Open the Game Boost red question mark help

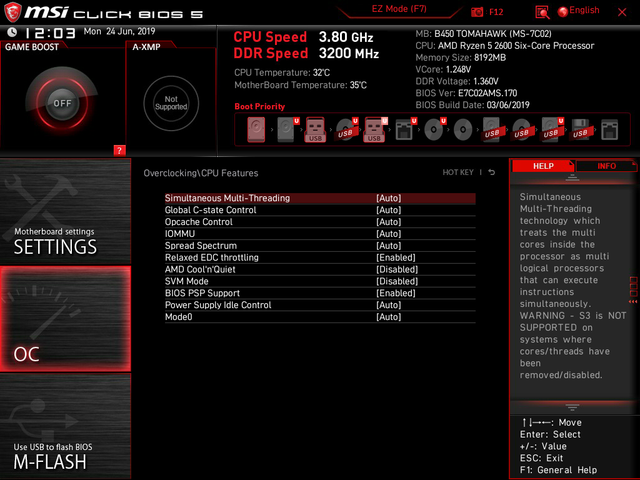pyautogui.click(x=119, y=150)
